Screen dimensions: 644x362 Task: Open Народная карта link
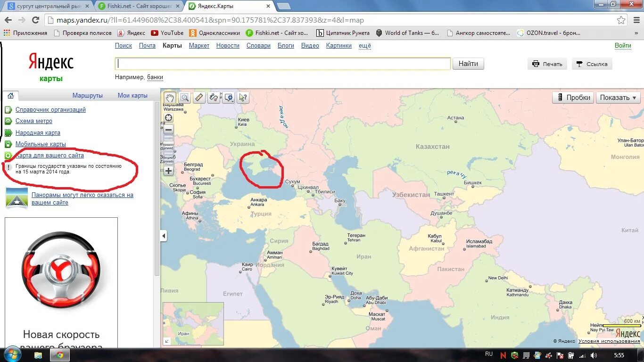[38, 133]
